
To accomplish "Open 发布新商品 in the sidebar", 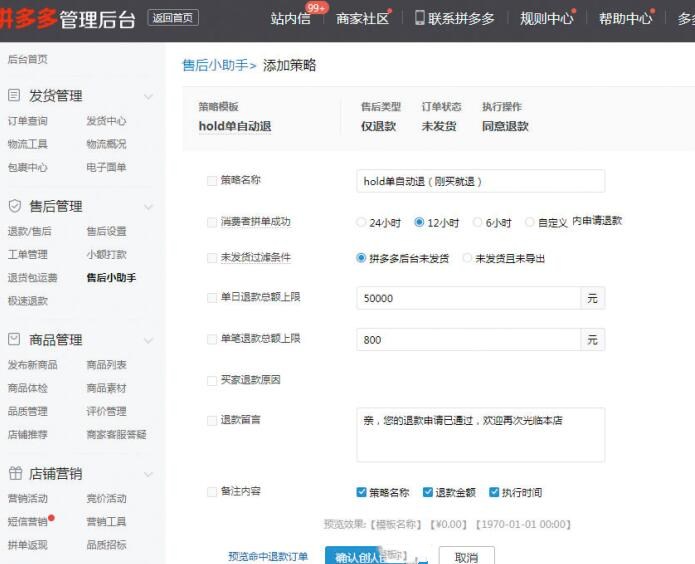I will coord(32,364).
